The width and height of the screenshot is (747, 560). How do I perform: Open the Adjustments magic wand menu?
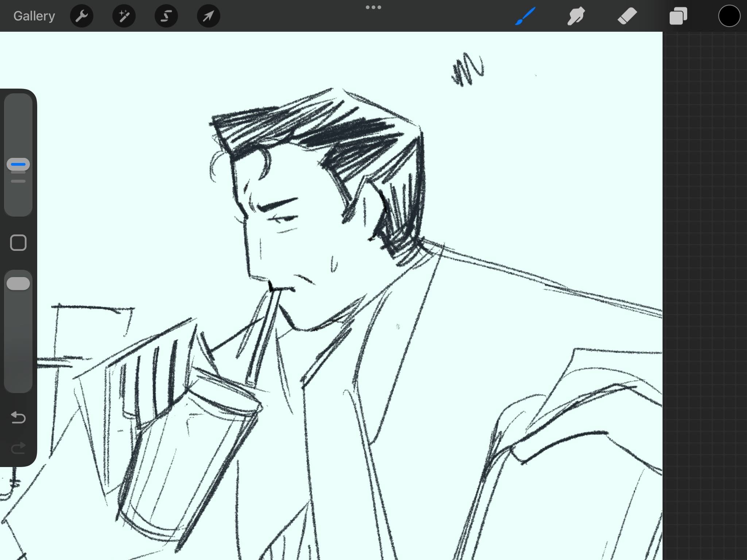pos(124,16)
